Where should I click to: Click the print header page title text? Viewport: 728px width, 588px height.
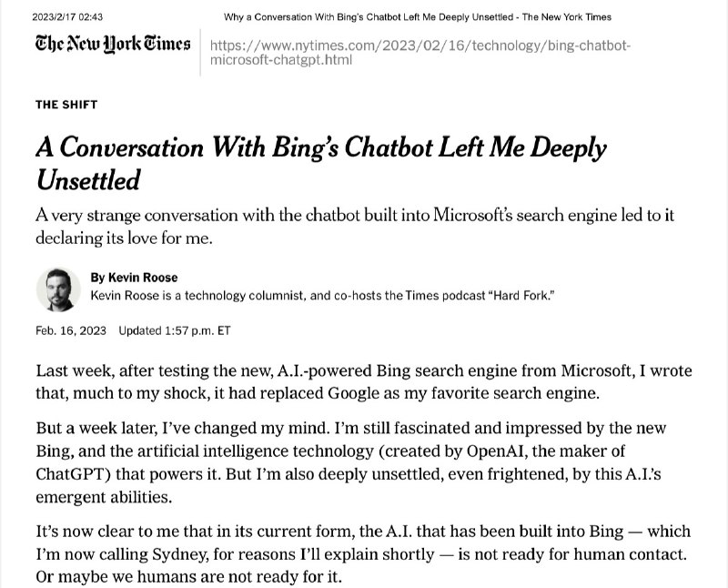click(x=418, y=17)
